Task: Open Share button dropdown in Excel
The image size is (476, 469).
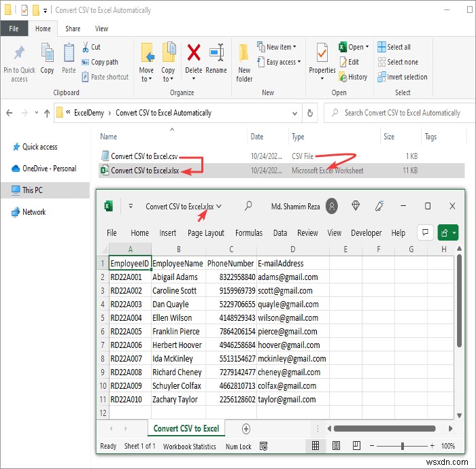Action: pyautogui.click(x=454, y=232)
